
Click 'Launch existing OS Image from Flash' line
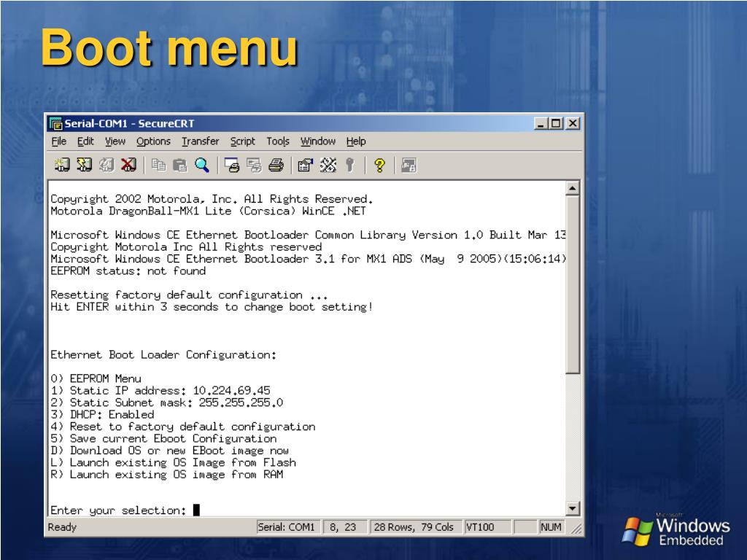pos(174,462)
